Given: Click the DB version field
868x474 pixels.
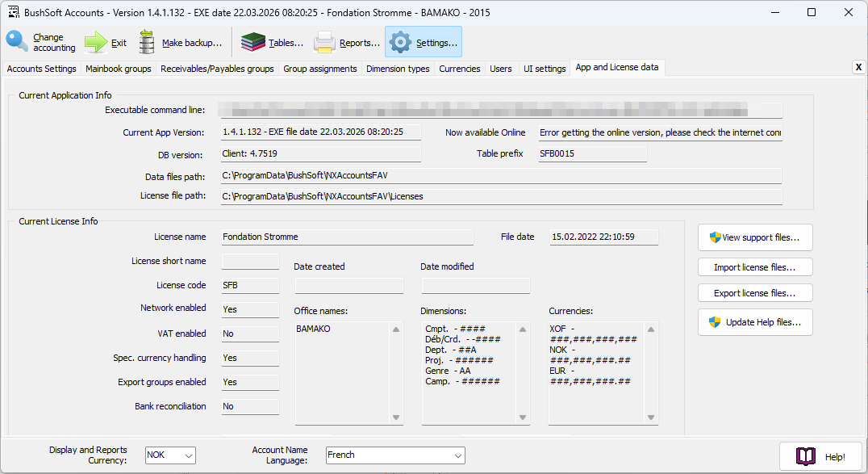Looking at the screenshot, I should tap(320, 153).
